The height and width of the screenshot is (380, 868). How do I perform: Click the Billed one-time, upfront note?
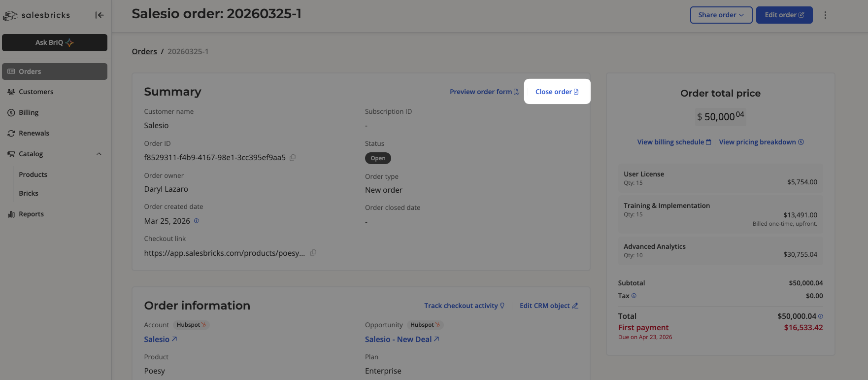click(x=785, y=224)
